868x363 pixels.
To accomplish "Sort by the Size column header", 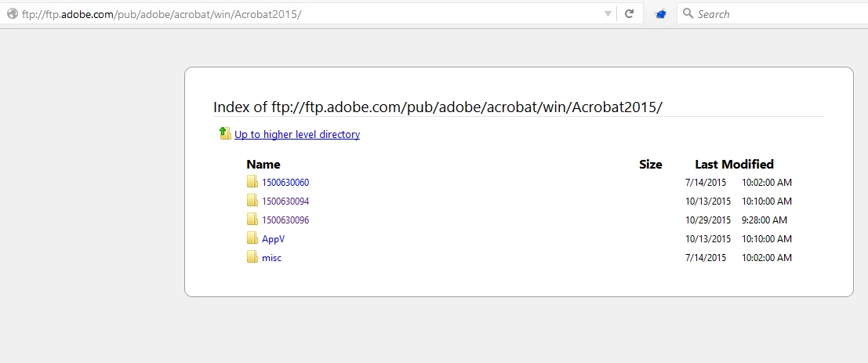I will (x=651, y=165).
